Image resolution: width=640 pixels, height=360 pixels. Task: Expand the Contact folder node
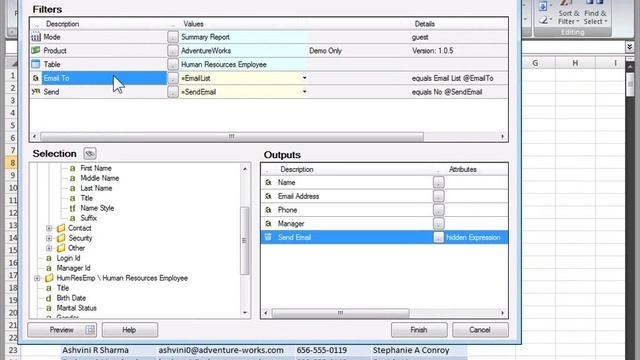(49, 228)
